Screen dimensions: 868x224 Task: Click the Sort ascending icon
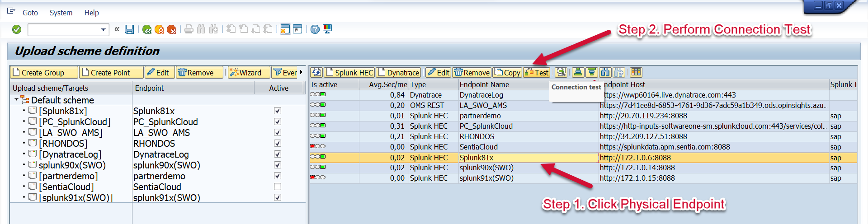578,72
